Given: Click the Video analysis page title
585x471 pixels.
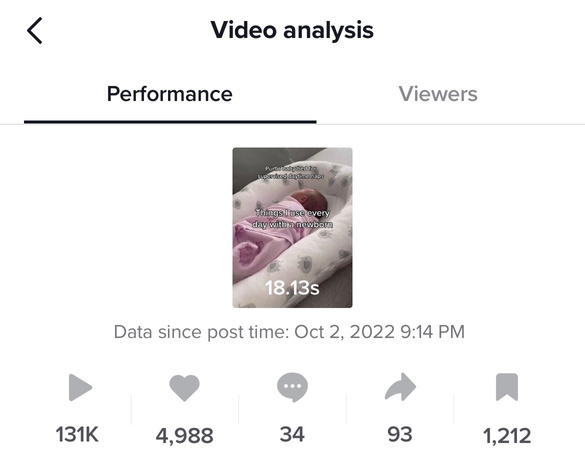Looking at the screenshot, I should tap(292, 30).
